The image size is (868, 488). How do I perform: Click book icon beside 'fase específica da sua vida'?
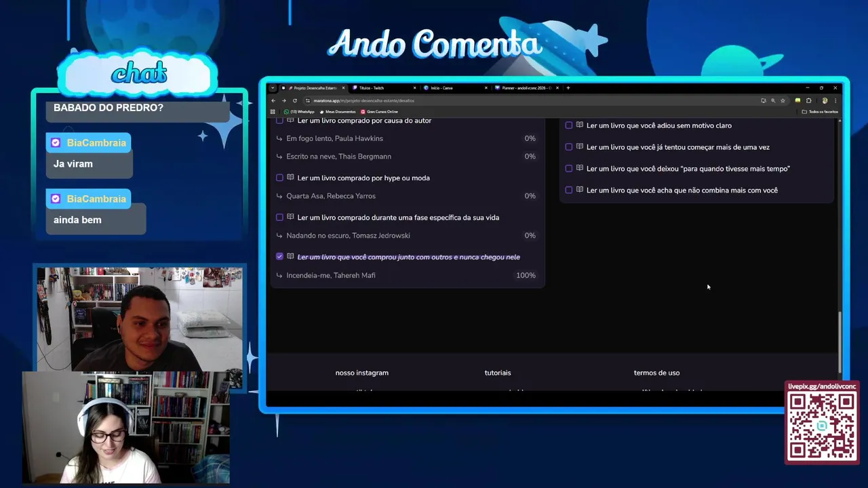coord(290,218)
